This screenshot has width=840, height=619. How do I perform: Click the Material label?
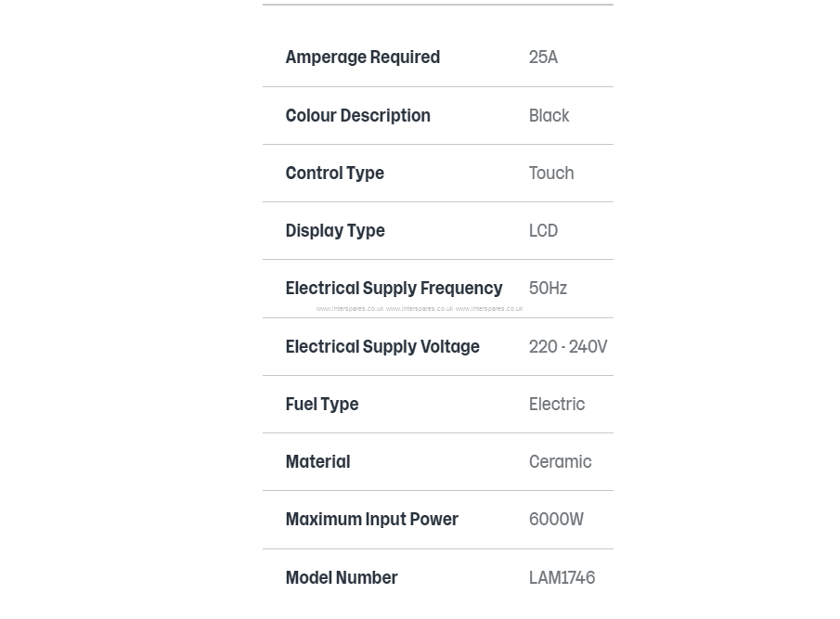tap(317, 462)
